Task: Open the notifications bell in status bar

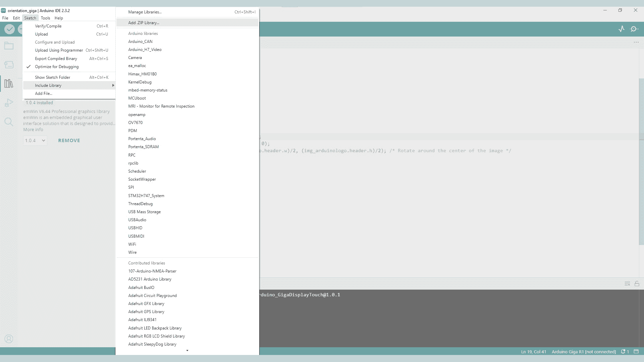Action: pyautogui.click(x=624, y=352)
